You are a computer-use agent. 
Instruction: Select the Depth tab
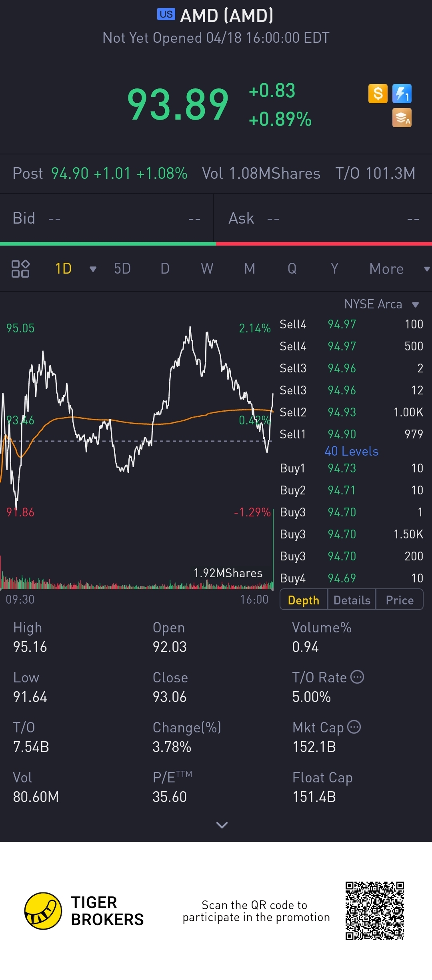click(x=304, y=600)
